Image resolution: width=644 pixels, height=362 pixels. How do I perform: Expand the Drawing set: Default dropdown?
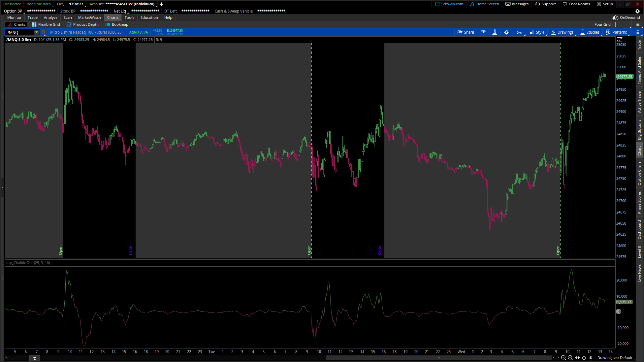[x=615, y=357]
